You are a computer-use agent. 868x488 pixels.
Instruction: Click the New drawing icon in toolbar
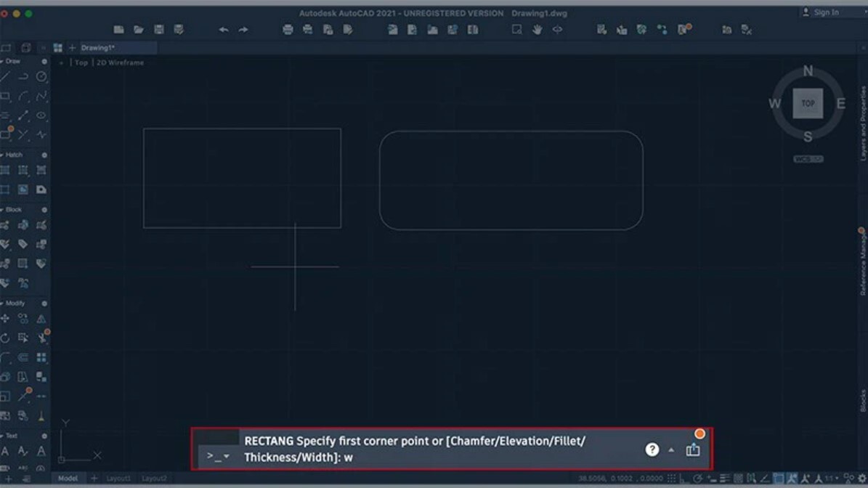pos(118,30)
